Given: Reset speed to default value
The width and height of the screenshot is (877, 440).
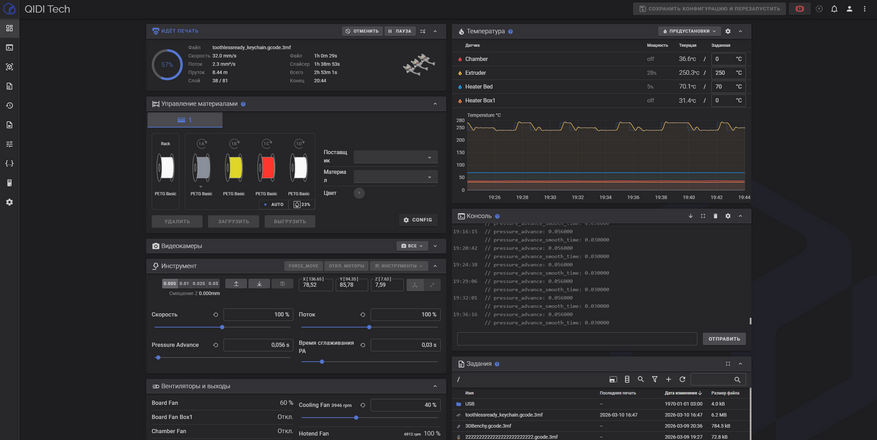Looking at the screenshot, I should 216,315.
